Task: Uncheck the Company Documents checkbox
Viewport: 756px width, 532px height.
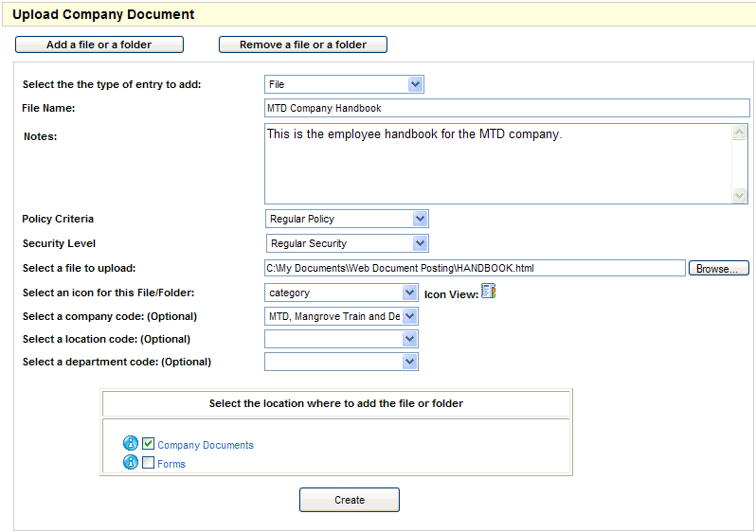Action: 148,443
